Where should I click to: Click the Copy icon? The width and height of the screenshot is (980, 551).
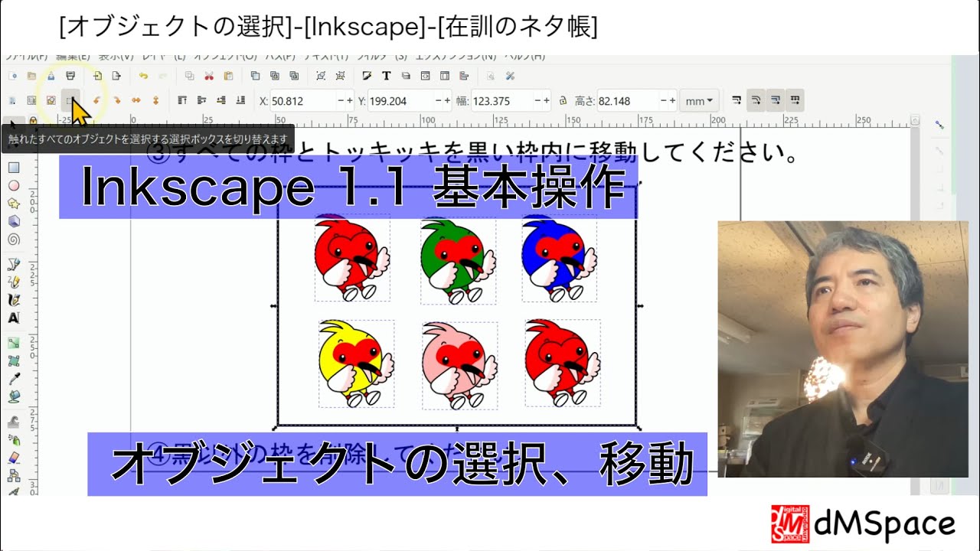(x=189, y=76)
